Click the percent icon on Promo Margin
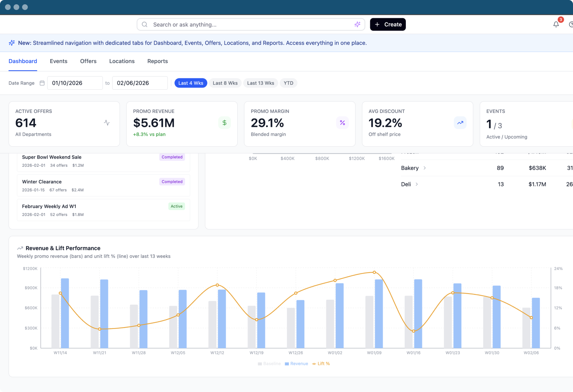This screenshot has height=392, width=573. pos(342,123)
